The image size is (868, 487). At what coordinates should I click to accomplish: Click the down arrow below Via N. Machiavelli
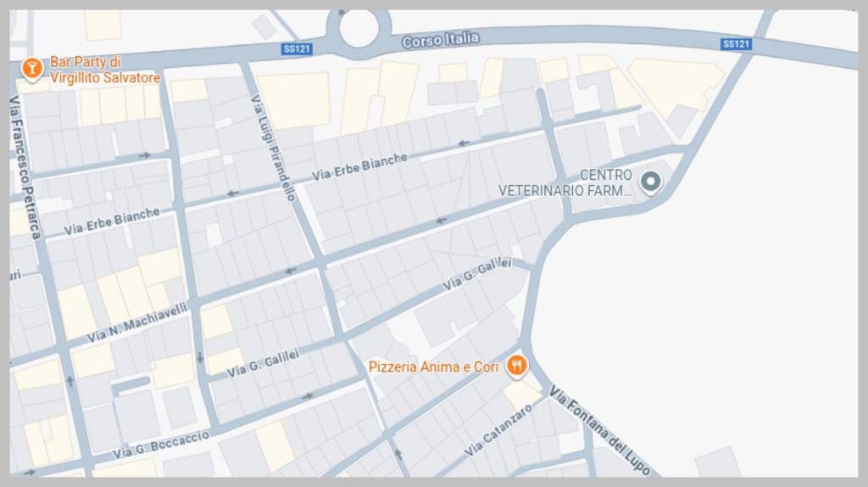point(200,358)
